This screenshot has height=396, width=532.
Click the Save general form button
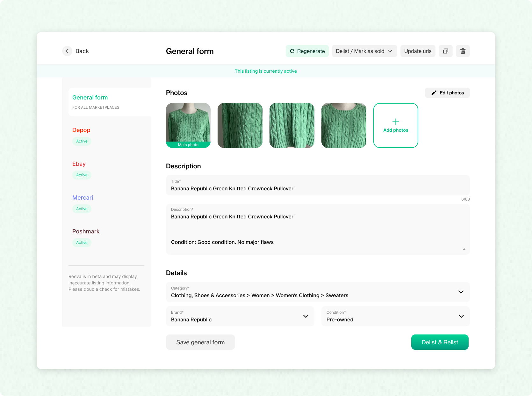pyautogui.click(x=200, y=342)
